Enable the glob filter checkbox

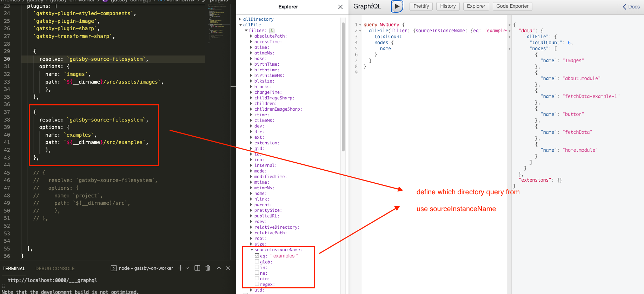click(x=257, y=262)
